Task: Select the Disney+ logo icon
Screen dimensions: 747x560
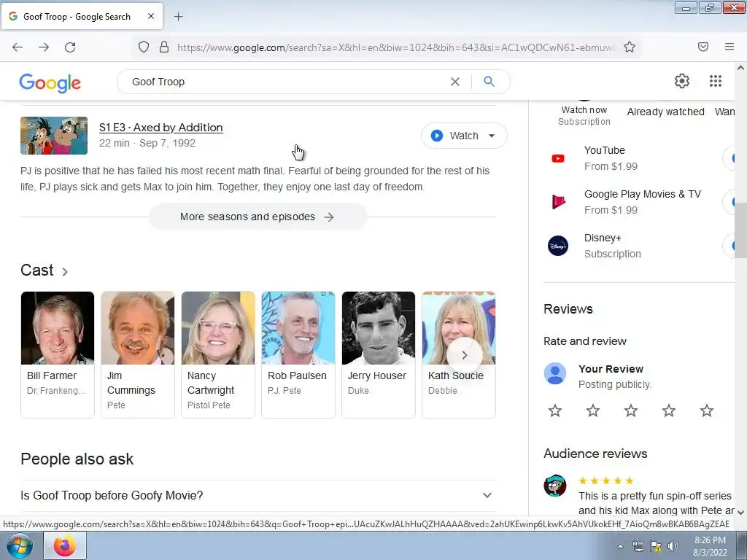Action: click(x=558, y=246)
